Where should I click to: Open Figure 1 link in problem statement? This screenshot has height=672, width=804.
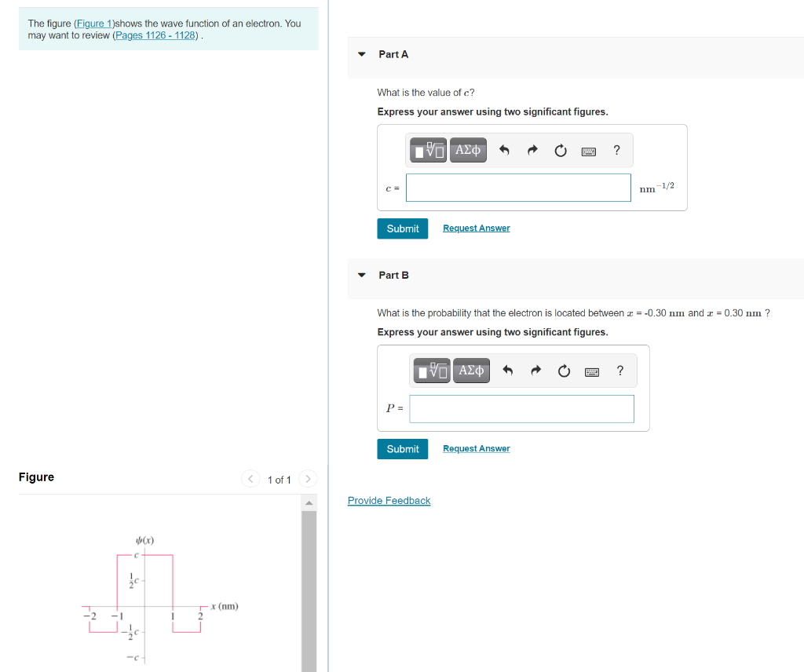pyautogui.click(x=94, y=23)
